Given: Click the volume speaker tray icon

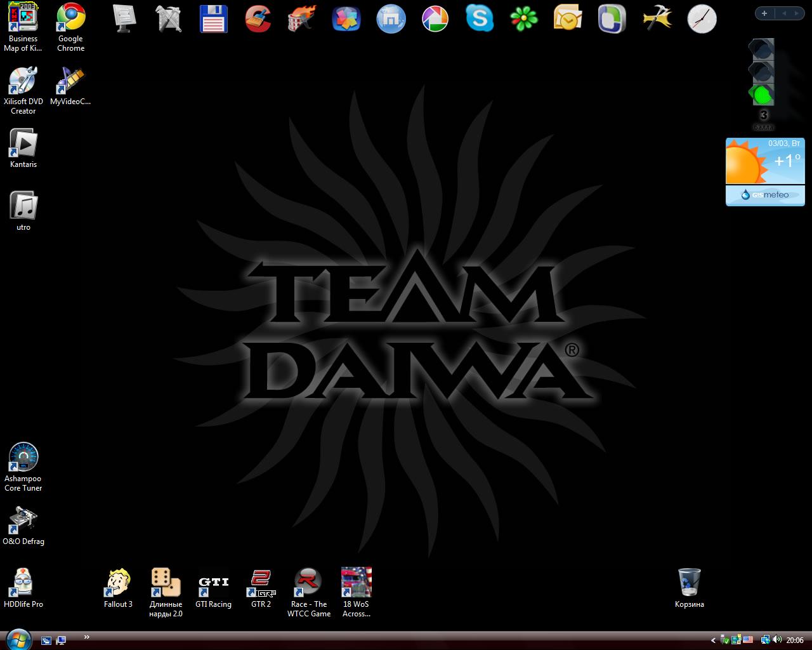Looking at the screenshot, I should click(777, 640).
